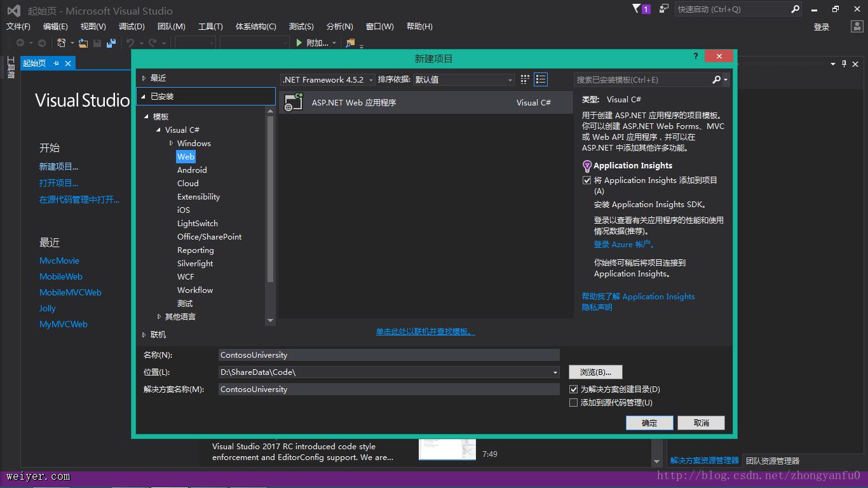Collapse the Templates tree node
This screenshot has width=868, height=488.
(147, 117)
